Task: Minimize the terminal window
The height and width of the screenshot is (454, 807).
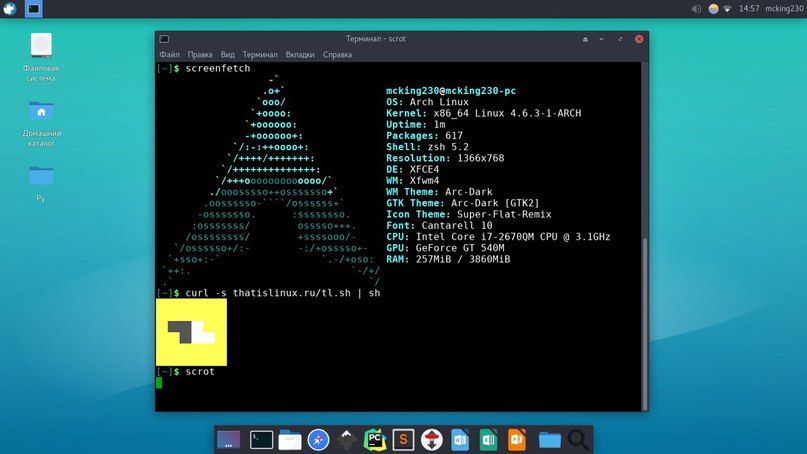Action: point(601,39)
